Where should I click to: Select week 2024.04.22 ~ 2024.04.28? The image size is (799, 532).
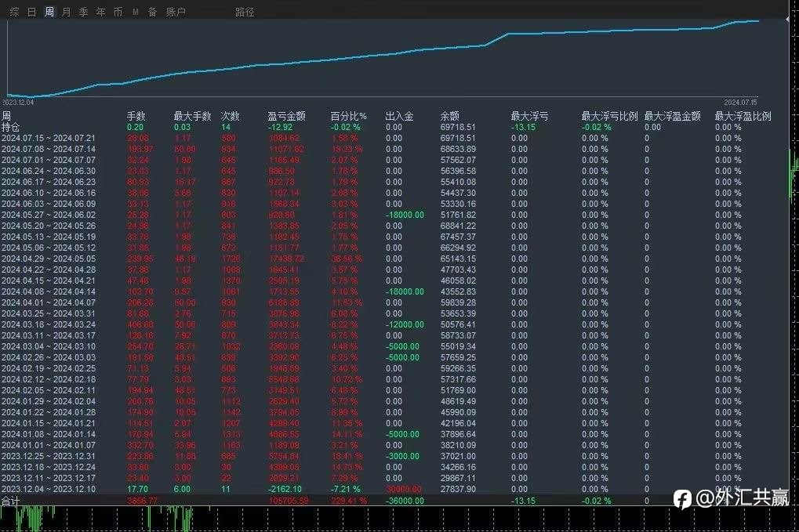48,270
